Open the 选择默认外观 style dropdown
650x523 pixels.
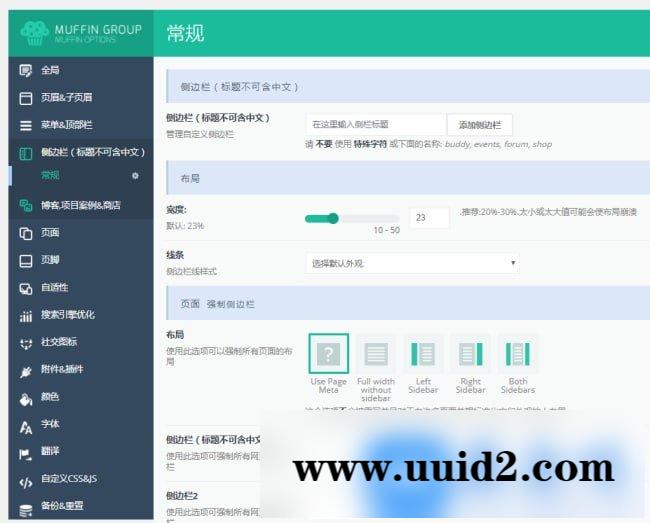[x=412, y=263]
